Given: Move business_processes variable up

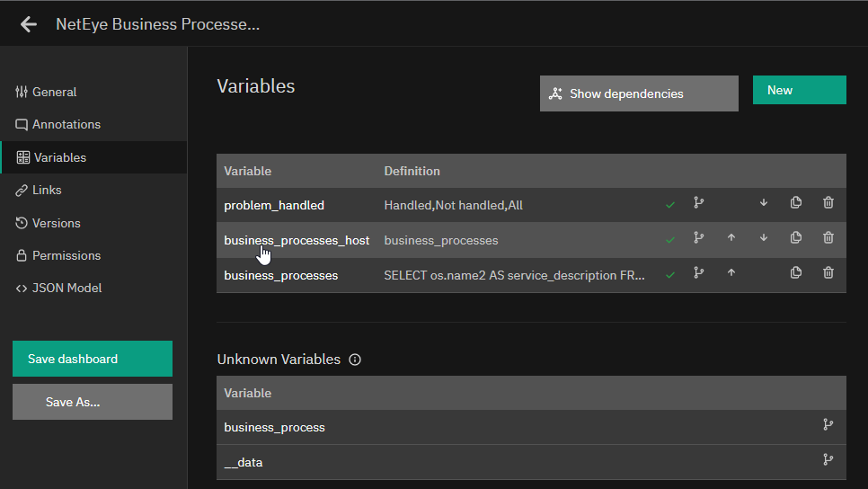Looking at the screenshot, I should pyautogui.click(x=731, y=272).
